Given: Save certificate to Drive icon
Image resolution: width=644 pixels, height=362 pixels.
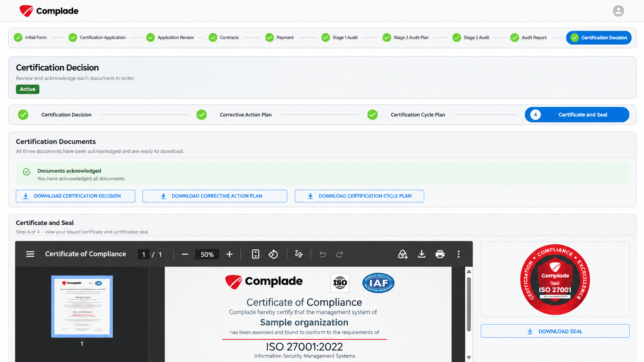Looking at the screenshot, I should pos(402,254).
